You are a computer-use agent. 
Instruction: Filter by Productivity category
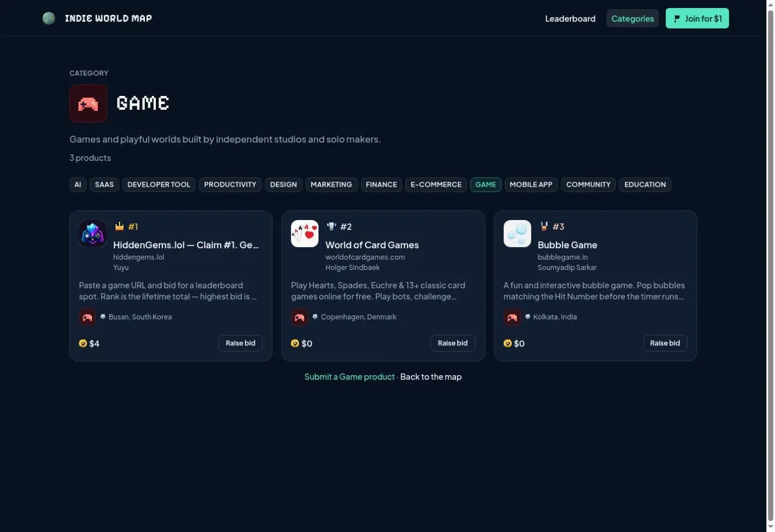coord(230,184)
